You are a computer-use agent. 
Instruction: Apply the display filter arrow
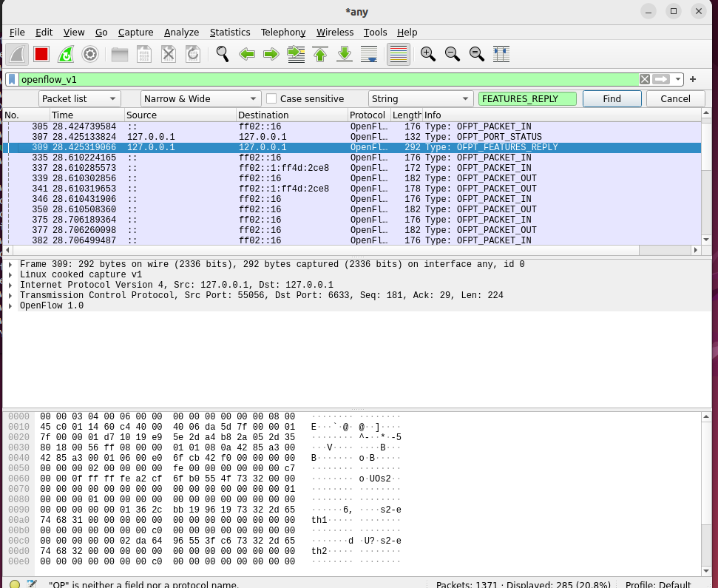[x=661, y=79]
